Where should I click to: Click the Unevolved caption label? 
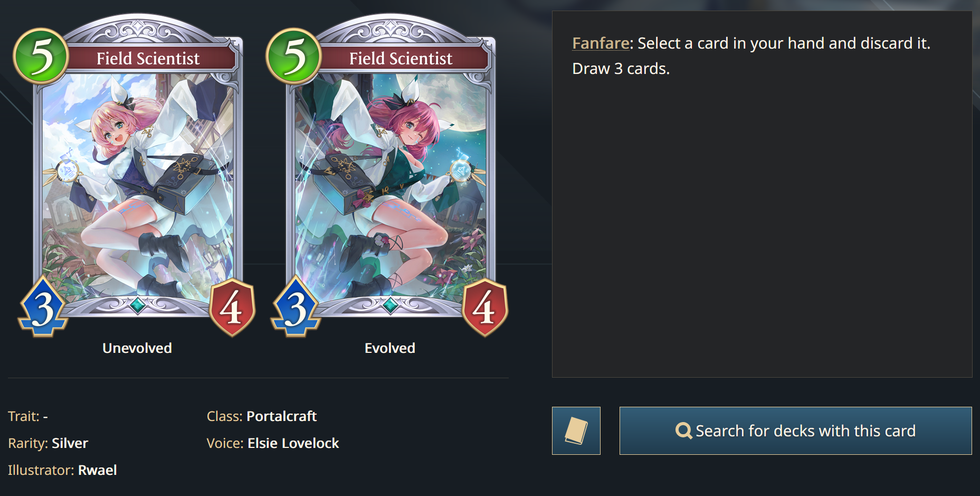coord(137,348)
